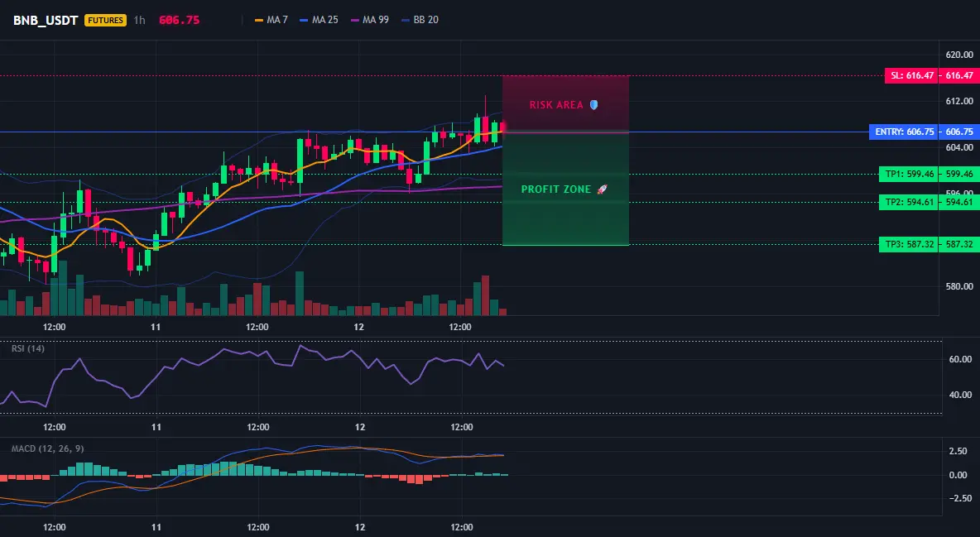Select the TP3: 587.32 green label
The width and height of the screenshot is (980, 537).
pos(910,244)
